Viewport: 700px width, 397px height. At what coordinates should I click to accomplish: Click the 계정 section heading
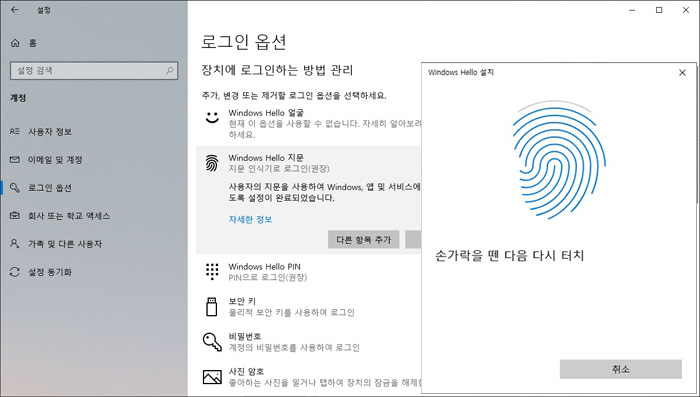click(x=18, y=98)
